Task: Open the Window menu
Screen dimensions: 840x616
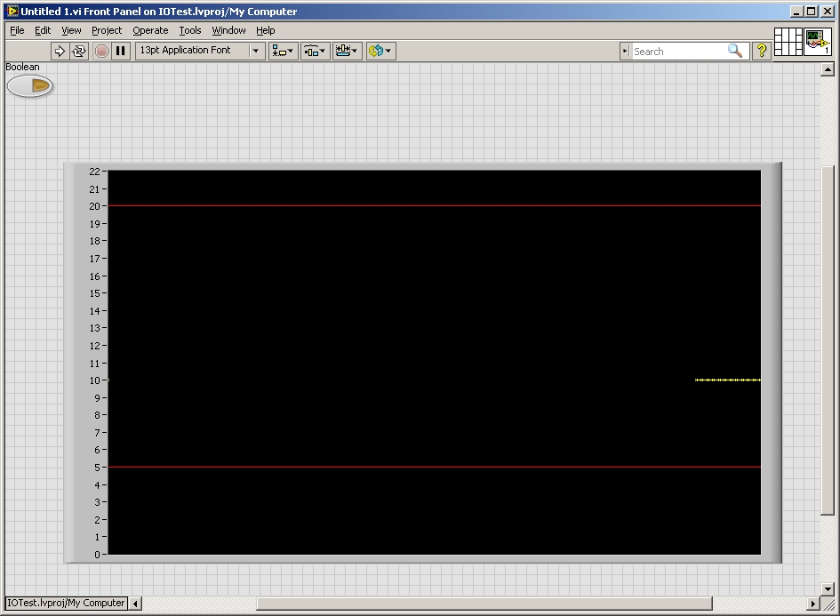Action: pyautogui.click(x=228, y=30)
